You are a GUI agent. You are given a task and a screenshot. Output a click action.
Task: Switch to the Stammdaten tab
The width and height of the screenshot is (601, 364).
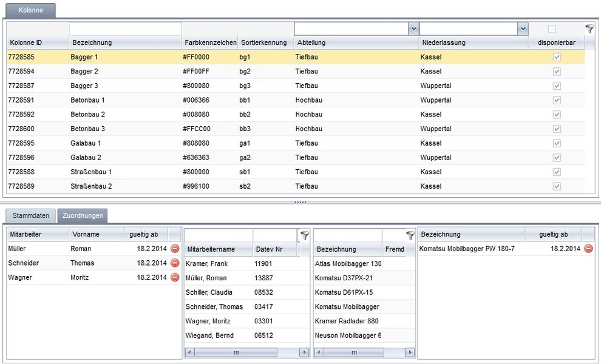[x=31, y=215]
